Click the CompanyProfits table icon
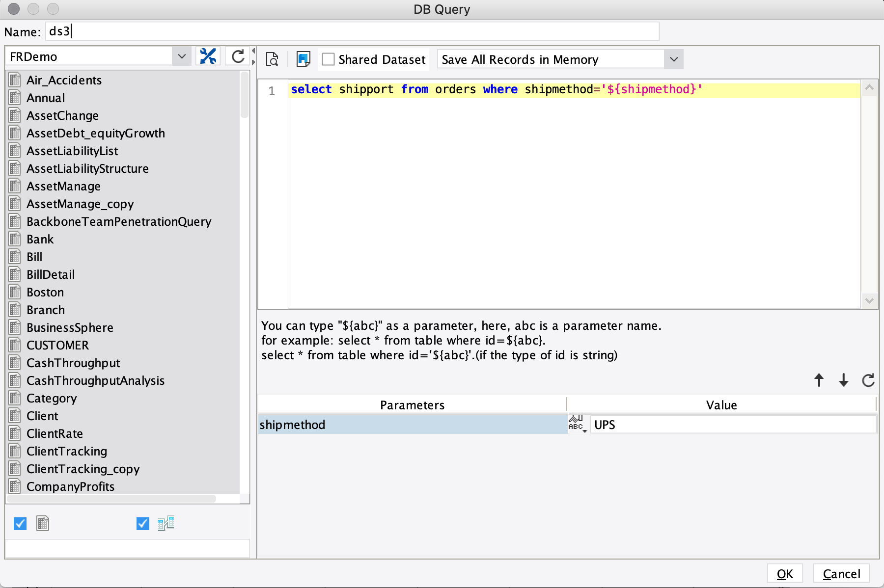This screenshot has height=588, width=884. pyautogui.click(x=15, y=486)
